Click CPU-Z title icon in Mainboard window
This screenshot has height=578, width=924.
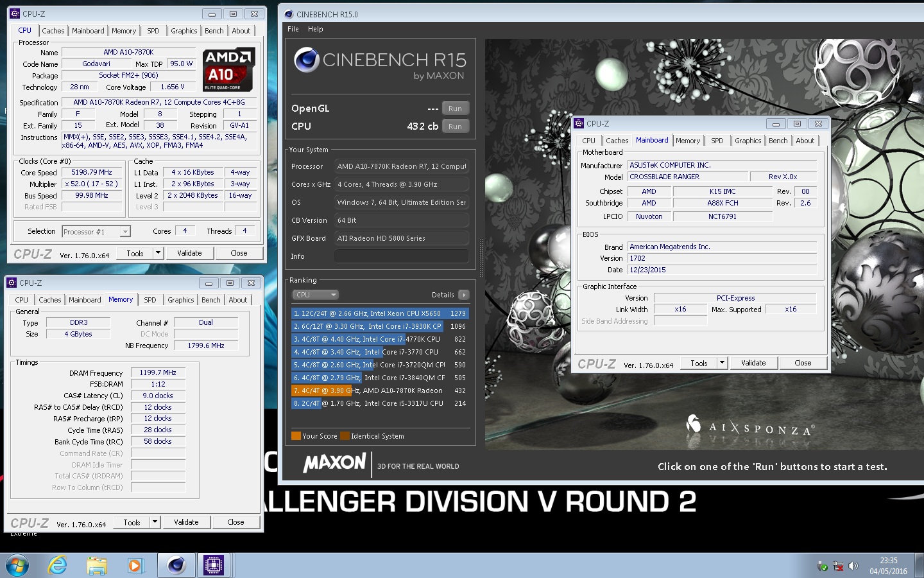[x=579, y=123]
